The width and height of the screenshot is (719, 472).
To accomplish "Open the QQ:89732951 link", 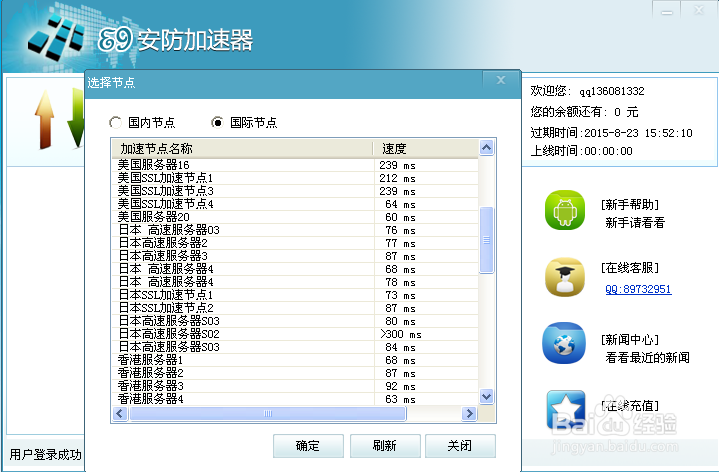I will point(638,289).
